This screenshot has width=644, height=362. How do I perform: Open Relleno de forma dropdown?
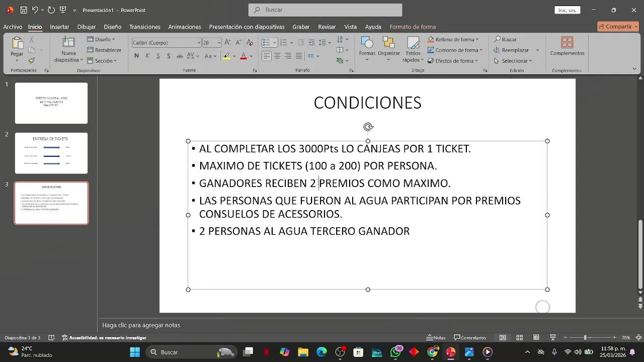point(453,39)
